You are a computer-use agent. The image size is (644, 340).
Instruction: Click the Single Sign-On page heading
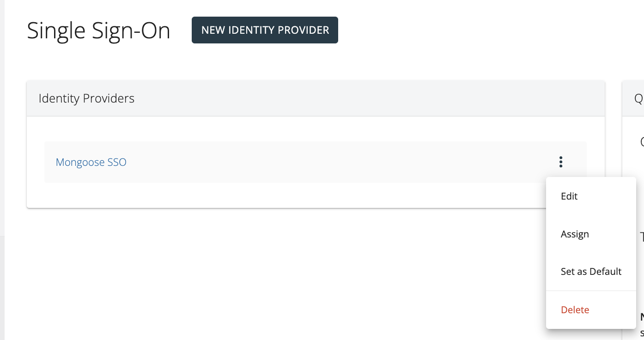pos(98,31)
